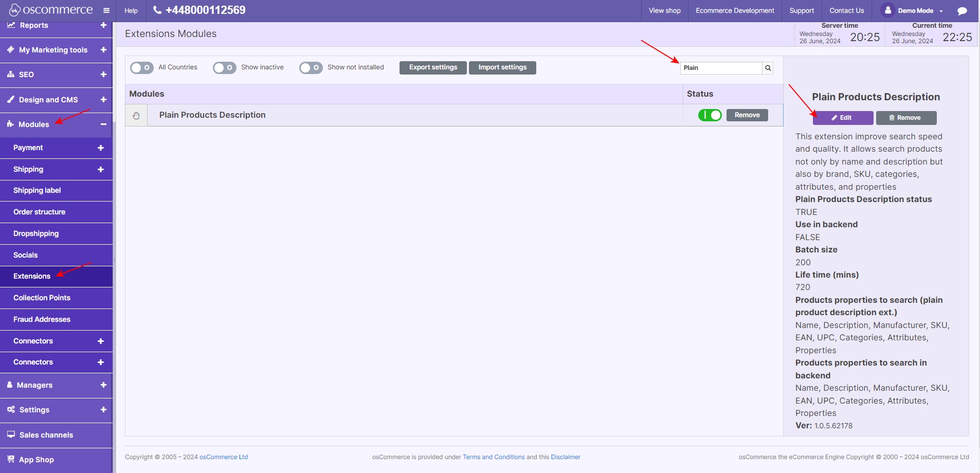Open the chat bubble icon
The height and width of the screenshot is (473, 980).
[963, 11]
